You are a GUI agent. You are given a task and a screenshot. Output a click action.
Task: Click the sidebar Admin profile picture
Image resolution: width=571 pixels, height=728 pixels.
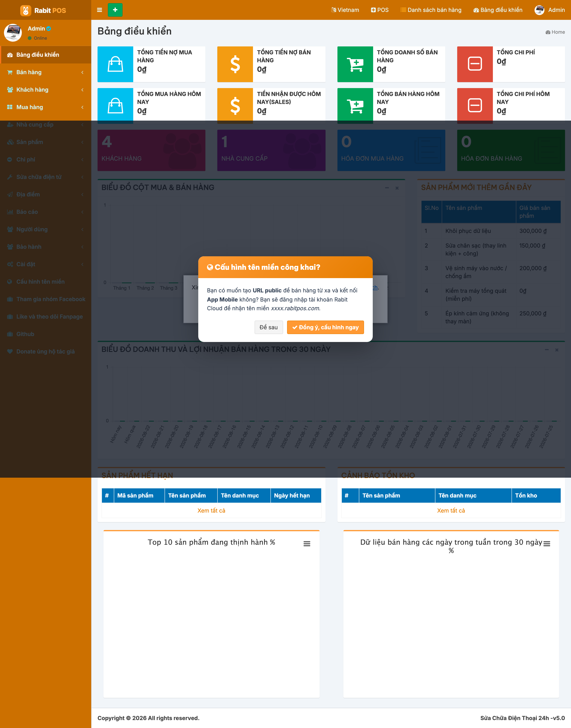point(13,33)
